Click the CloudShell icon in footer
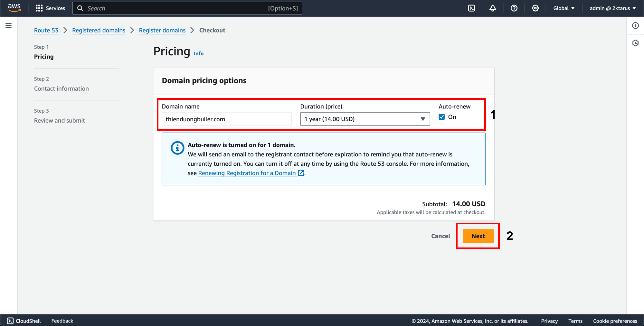Viewport: 644px width, 326px height. [x=10, y=321]
